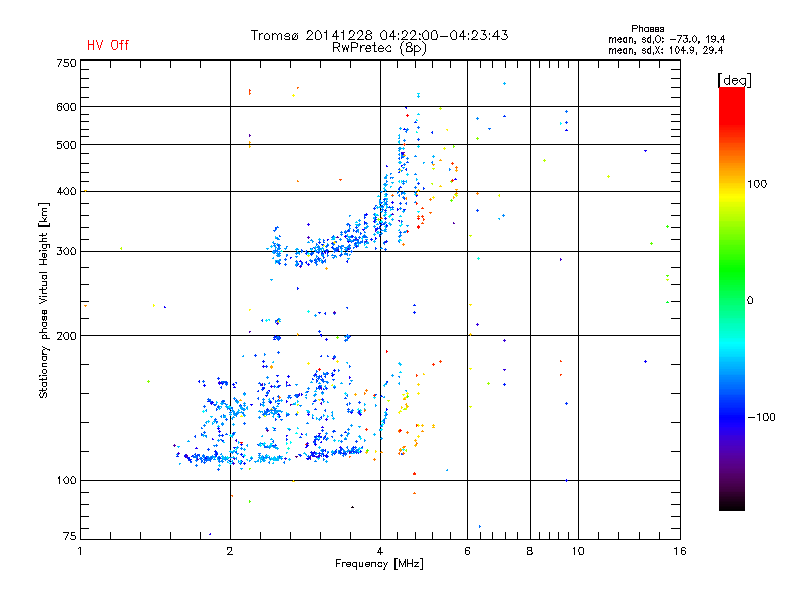800x600 pixels.
Task: Click the 'RwPretec (8p)' subtitle
Action: click(380, 48)
